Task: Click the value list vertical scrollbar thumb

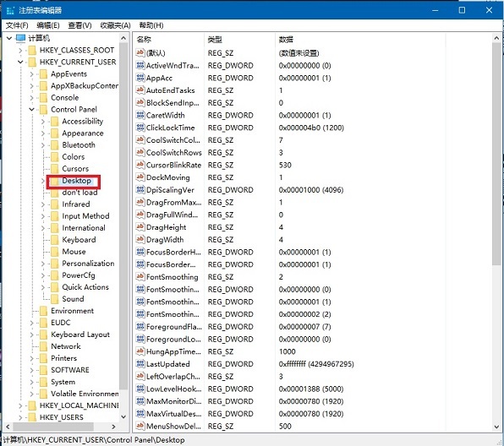Action: (496, 154)
